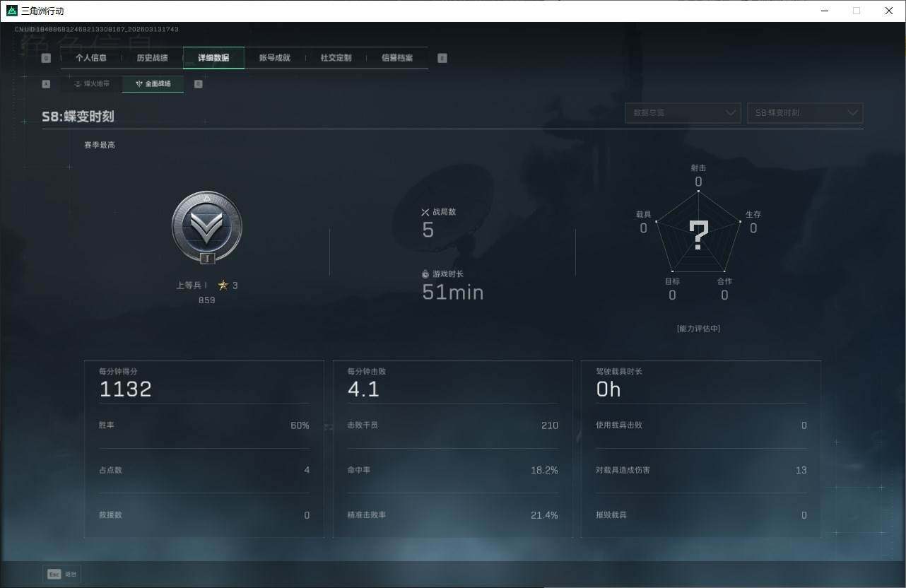Go to the 社交定制 tab

336,58
